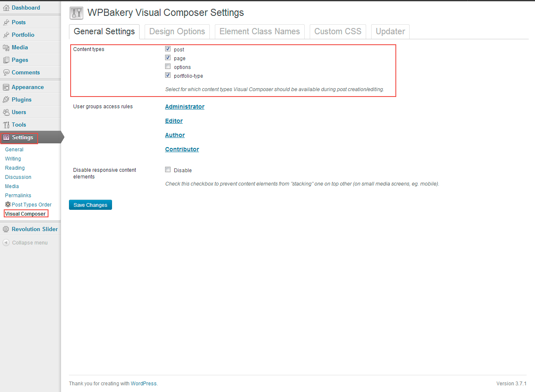Screen dimensions: 535x392
Task: Click the Plugins plug icon
Action: tap(6, 99)
